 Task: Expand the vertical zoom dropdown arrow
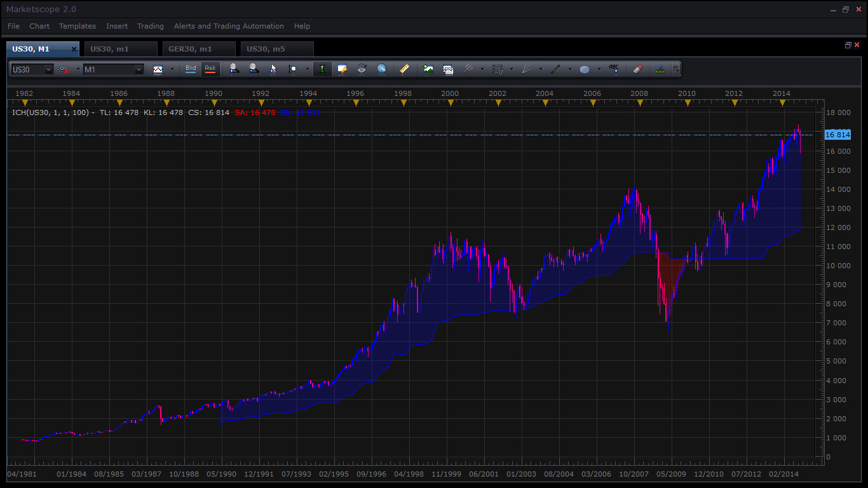tap(308, 69)
